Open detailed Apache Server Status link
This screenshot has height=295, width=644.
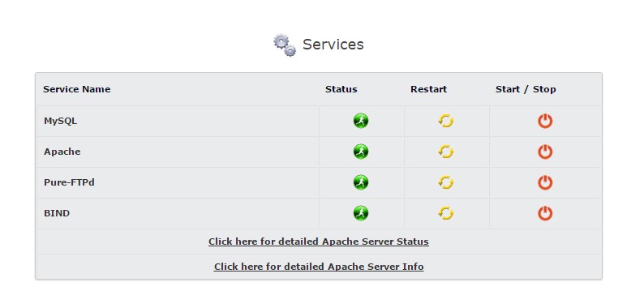click(319, 242)
